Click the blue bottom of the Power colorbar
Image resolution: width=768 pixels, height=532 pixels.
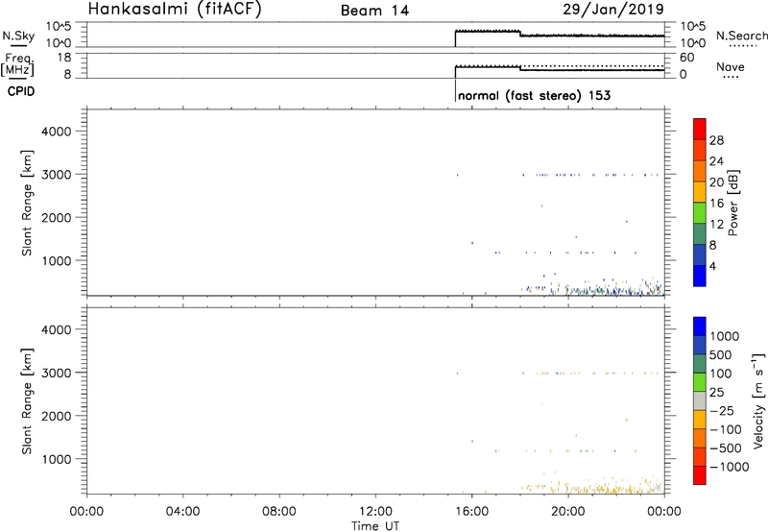700,276
